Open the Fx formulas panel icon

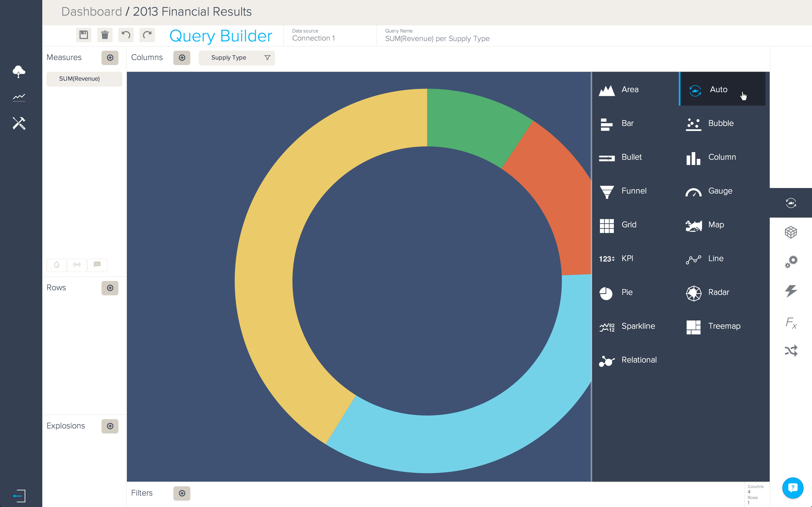click(791, 323)
